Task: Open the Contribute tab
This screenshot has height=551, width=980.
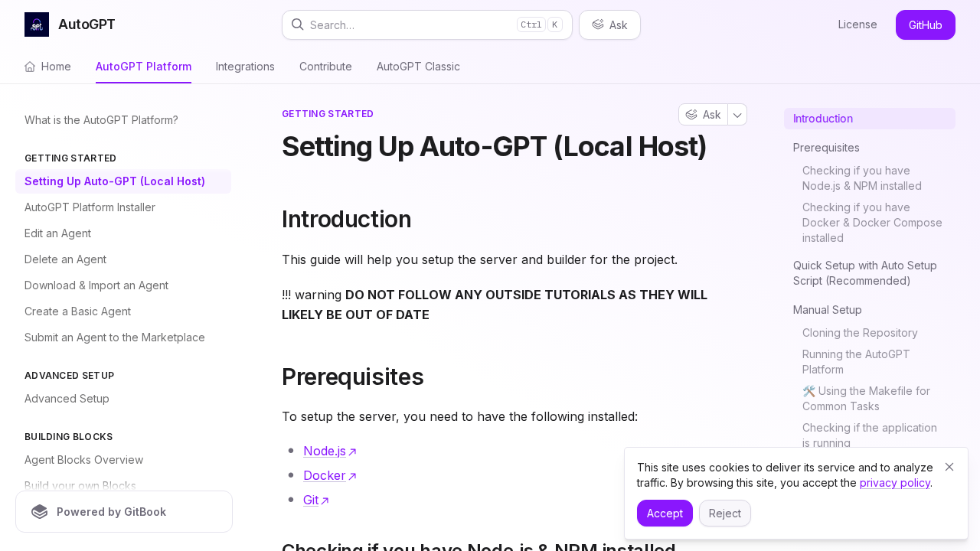Action: coord(325,67)
